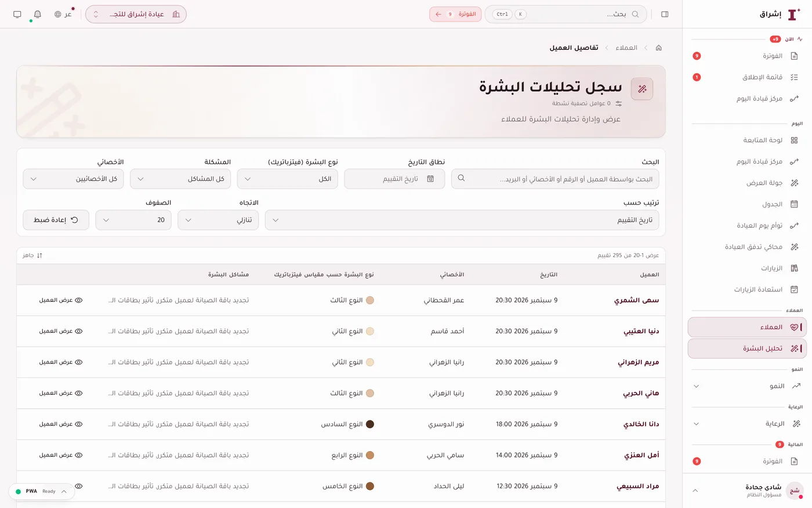Open الزيارات visits in sidebar
The height and width of the screenshot is (508, 812).
[747, 268]
